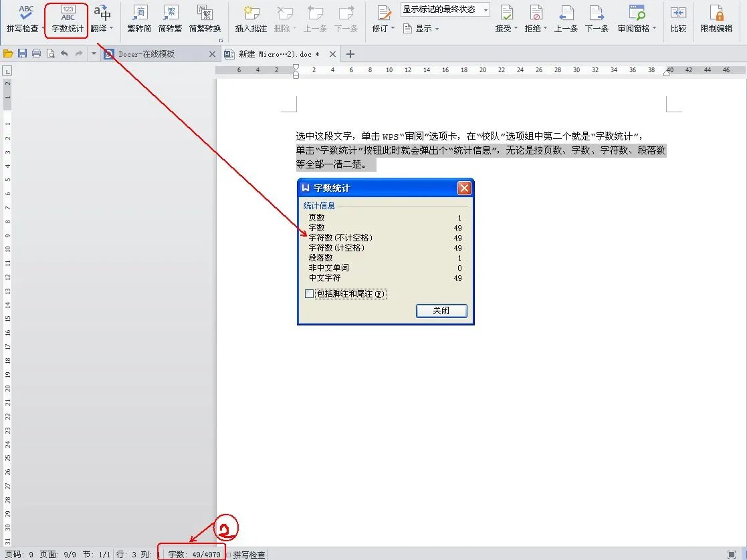Image resolution: width=747 pixels, height=560 pixels.
Task: Run 拼写检查 spell check from toolbar
Action: [25, 18]
